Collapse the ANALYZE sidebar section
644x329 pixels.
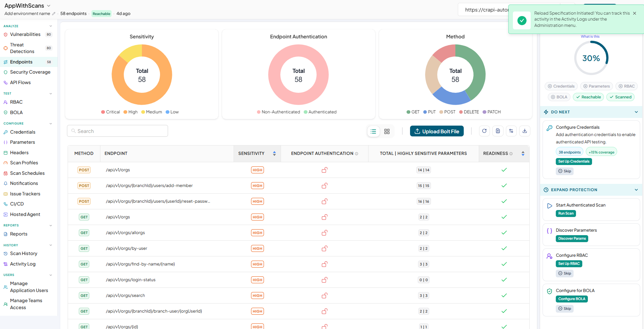click(x=51, y=26)
